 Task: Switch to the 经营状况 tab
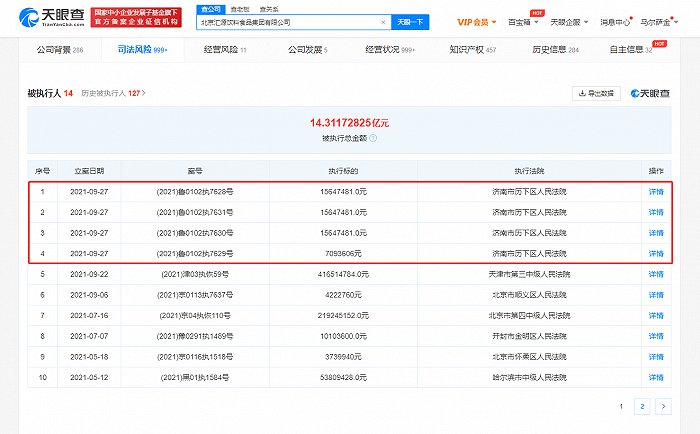[x=390, y=50]
